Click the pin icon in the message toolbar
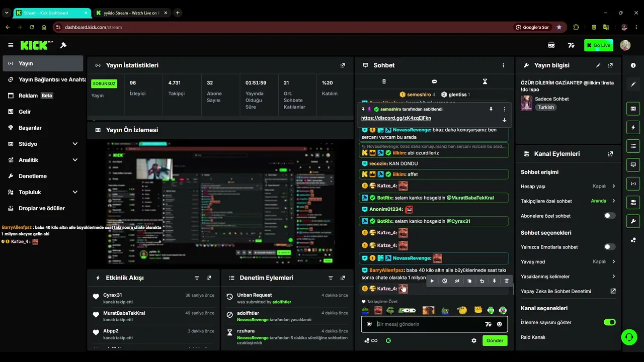The height and width of the screenshot is (362, 644). point(494,281)
